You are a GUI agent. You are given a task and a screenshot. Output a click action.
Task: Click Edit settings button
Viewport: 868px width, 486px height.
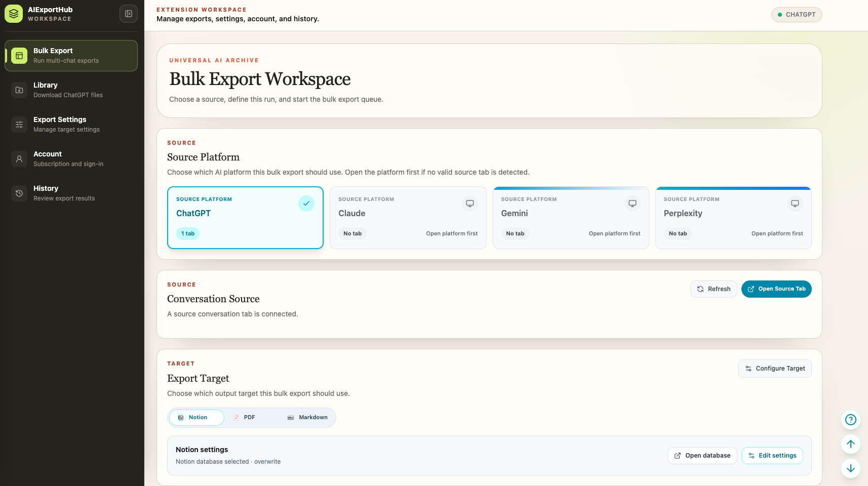[772, 456]
